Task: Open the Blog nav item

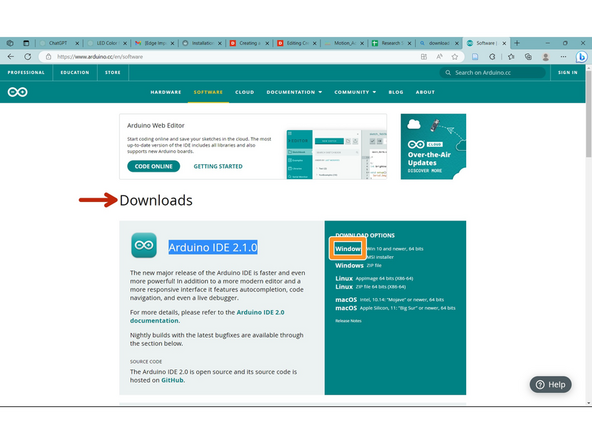Action: coord(396,92)
